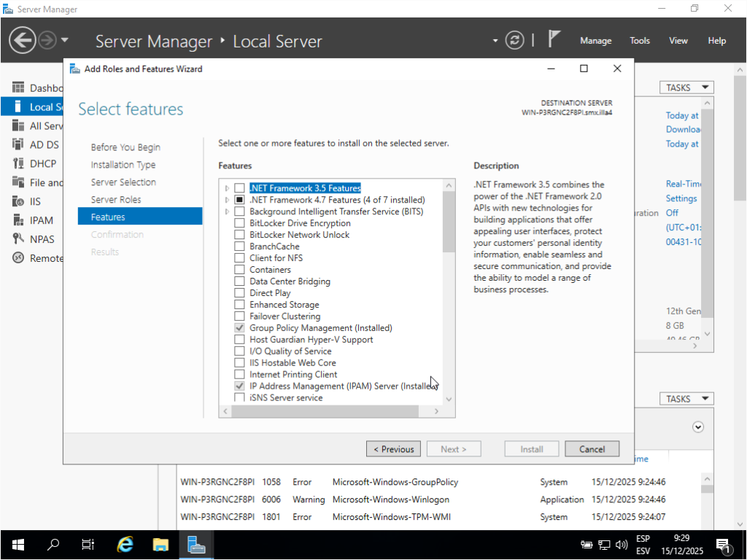Open the Tools menu

tap(640, 41)
